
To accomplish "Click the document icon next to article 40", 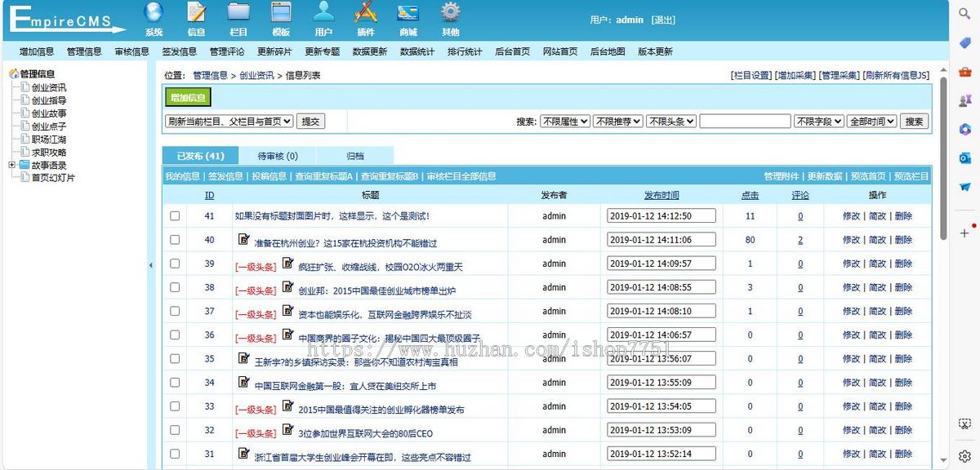I will 243,239.
